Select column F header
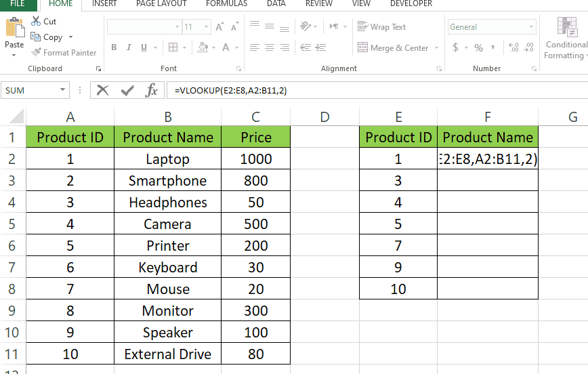588x374 pixels. click(x=488, y=117)
